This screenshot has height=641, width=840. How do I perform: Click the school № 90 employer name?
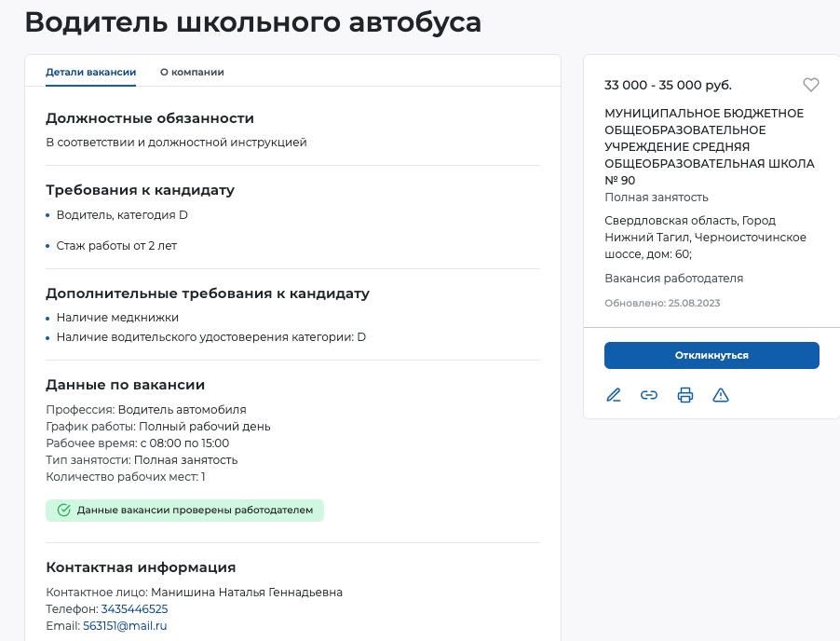pyautogui.click(x=710, y=146)
